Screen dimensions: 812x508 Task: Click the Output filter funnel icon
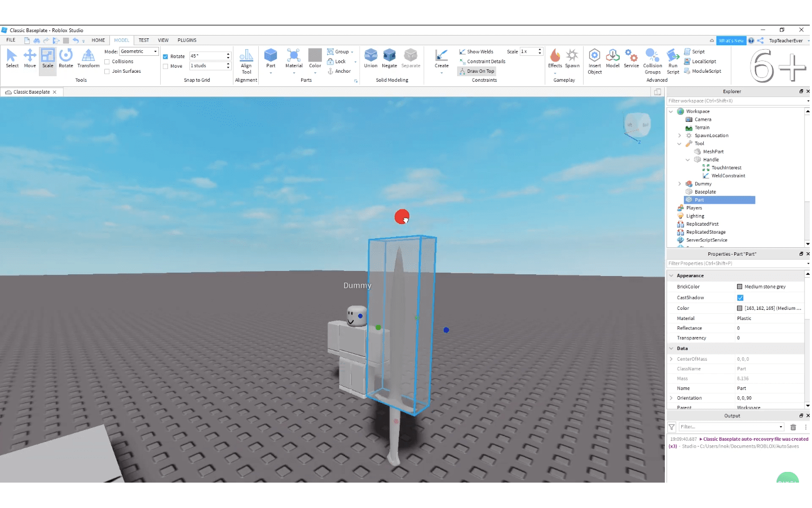tap(672, 427)
